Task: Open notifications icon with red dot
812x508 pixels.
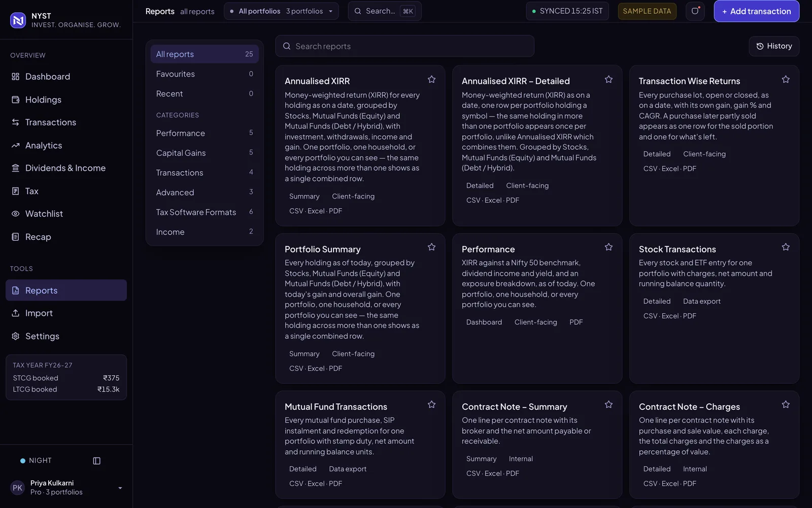Action: point(695,11)
